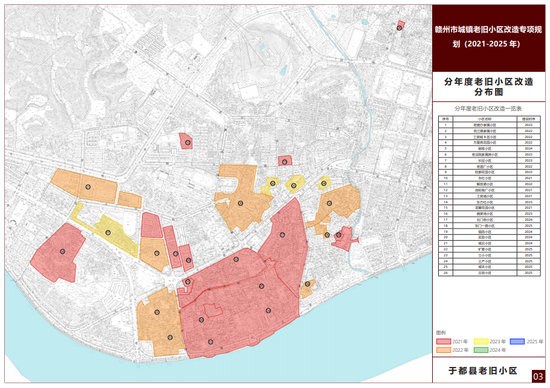Click the marker in the middle small yellow plot of the center trio
The image size is (550, 388).
click(294, 185)
